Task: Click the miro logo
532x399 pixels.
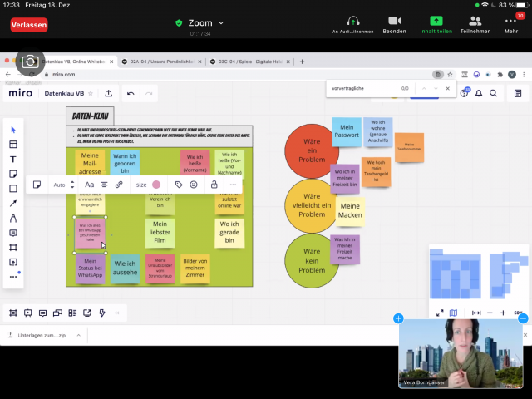Action: tap(21, 93)
